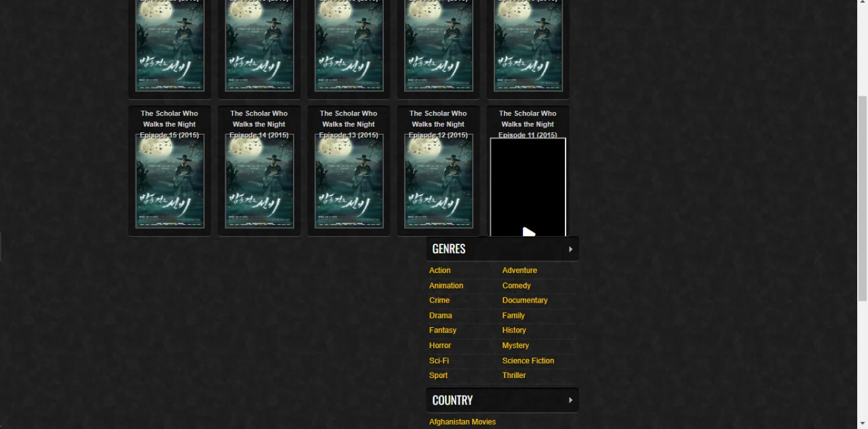Select the Science Fiction genre
Viewport: 868px width, 429px height.
click(x=528, y=360)
